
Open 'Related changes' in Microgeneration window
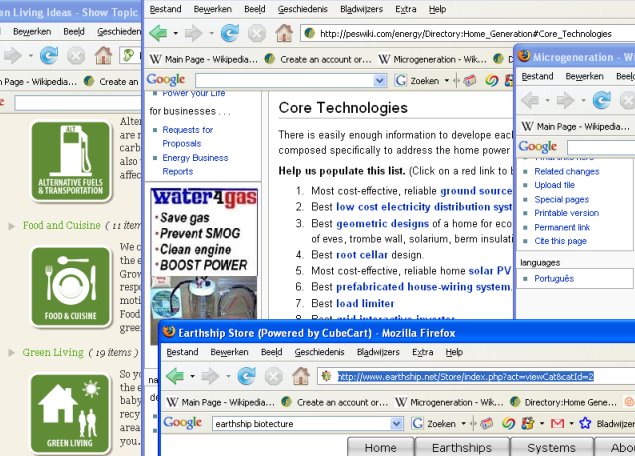567,171
